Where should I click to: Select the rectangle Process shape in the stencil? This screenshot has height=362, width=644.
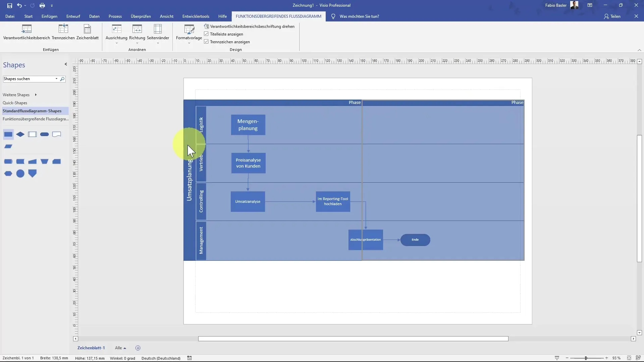[8, 134]
